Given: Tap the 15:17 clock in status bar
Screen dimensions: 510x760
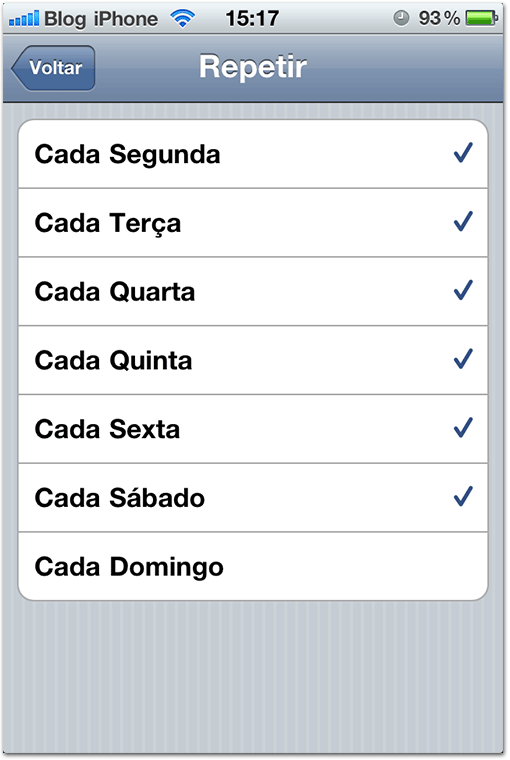Looking at the screenshot, I should click(x=252, y=19).
